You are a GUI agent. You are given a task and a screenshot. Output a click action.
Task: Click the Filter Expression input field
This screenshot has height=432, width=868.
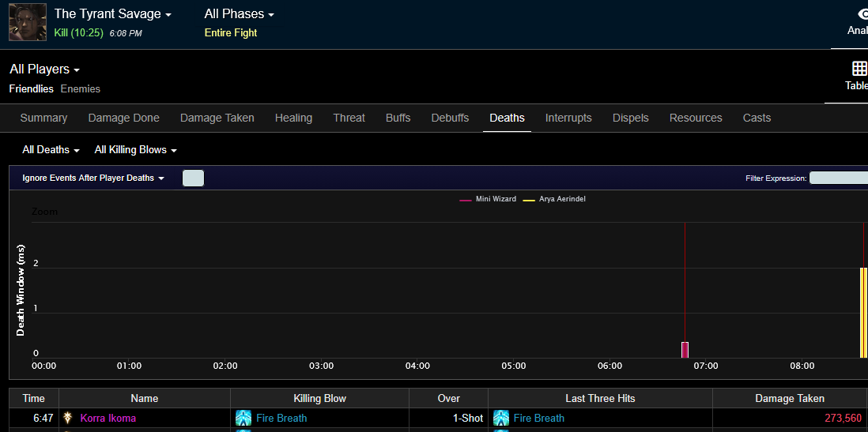pyautogui.click(x=838, y=178)
